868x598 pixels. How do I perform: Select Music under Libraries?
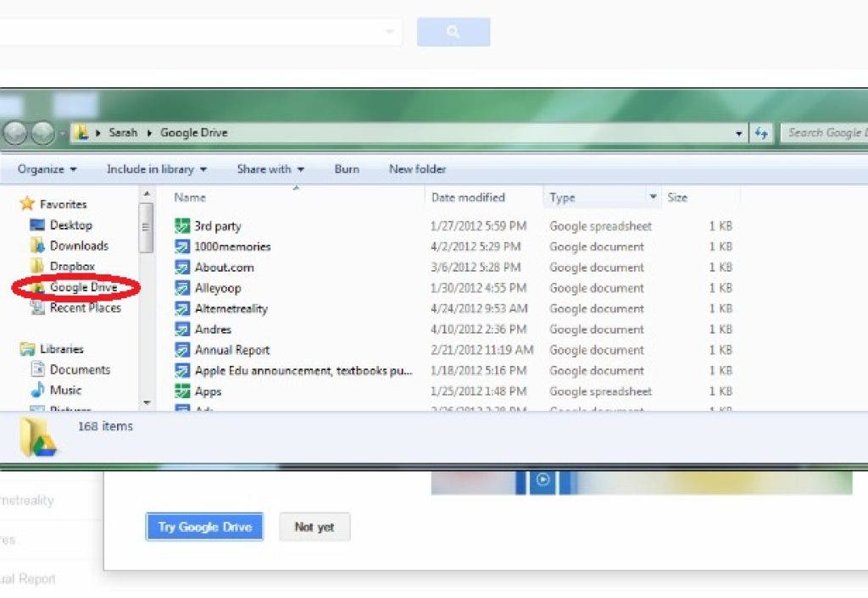(65, 390)
